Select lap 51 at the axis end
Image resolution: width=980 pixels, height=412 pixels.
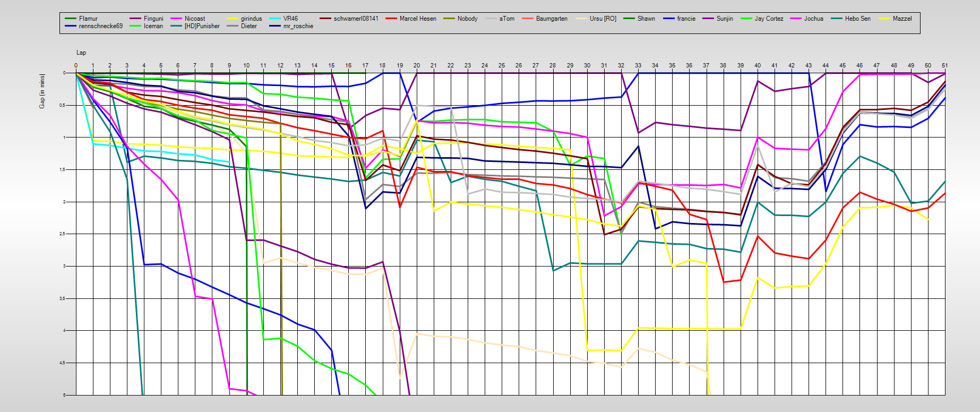(x=944, y=66)
